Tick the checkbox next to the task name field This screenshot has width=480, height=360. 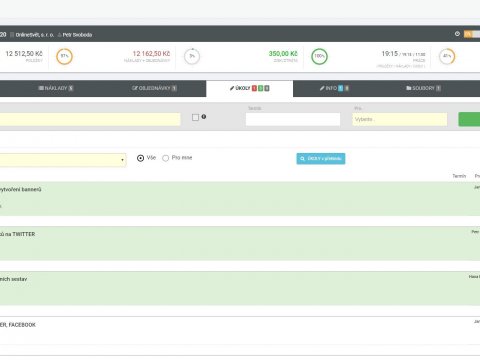pyautogui.click(x=196, y=117)
